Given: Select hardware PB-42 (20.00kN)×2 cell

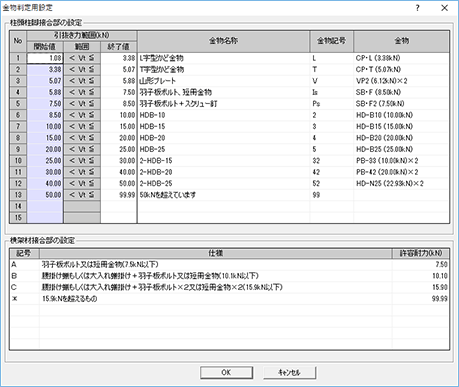Looking at the screenshot, I should [x=401, y=172].
